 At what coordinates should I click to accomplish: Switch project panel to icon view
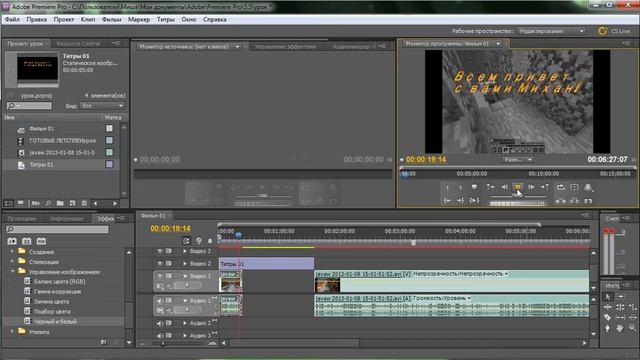20,203
